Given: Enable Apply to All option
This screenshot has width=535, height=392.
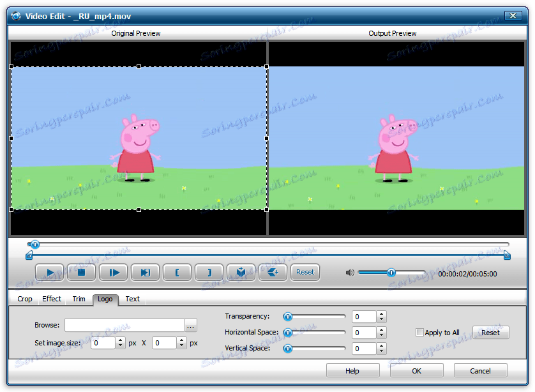Looking at the screenshot, I should 419,333.
